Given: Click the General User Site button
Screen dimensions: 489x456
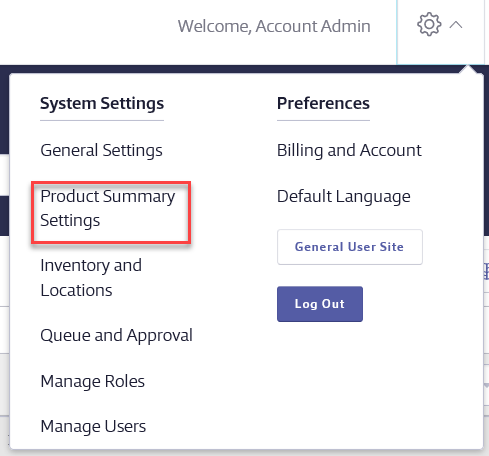Looking at the screenshot, I should (x=350, y=247).
